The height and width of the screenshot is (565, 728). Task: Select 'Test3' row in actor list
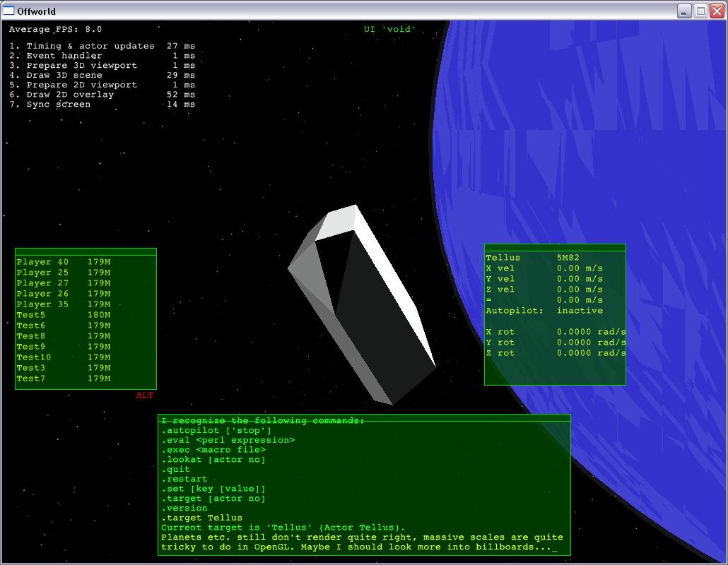tap(64, 369)
